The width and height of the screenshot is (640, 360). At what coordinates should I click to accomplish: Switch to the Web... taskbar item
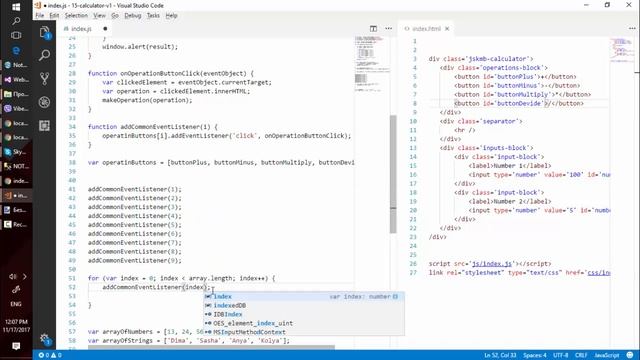coord(16,80)
